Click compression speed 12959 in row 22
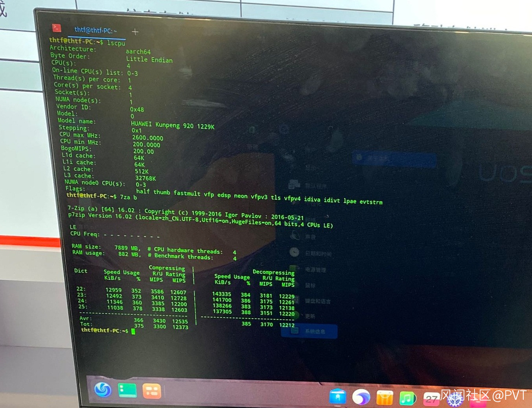Image resolution: width=532 pixels, height=408 pixels. click(x=114, y=290)
